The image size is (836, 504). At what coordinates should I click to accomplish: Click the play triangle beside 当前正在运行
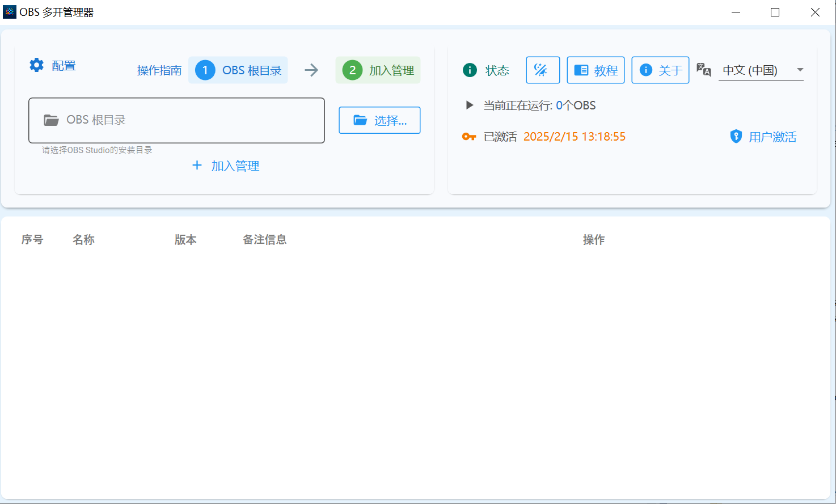pos(469,105)
